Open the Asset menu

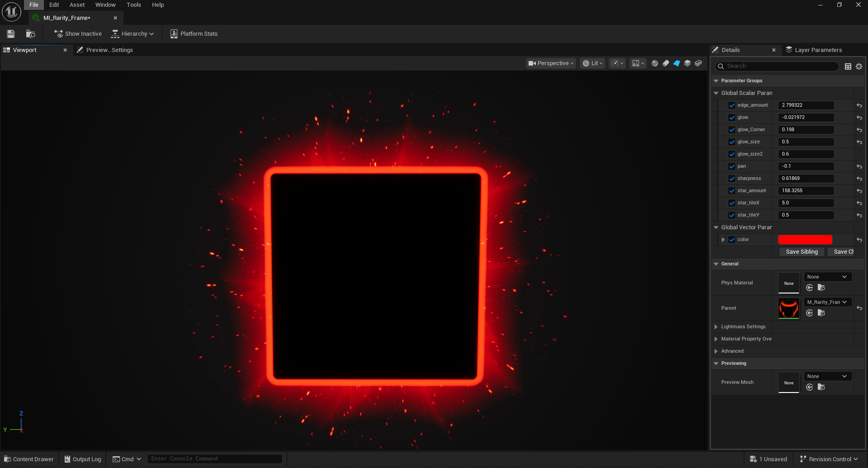click(x=77, y=5)
